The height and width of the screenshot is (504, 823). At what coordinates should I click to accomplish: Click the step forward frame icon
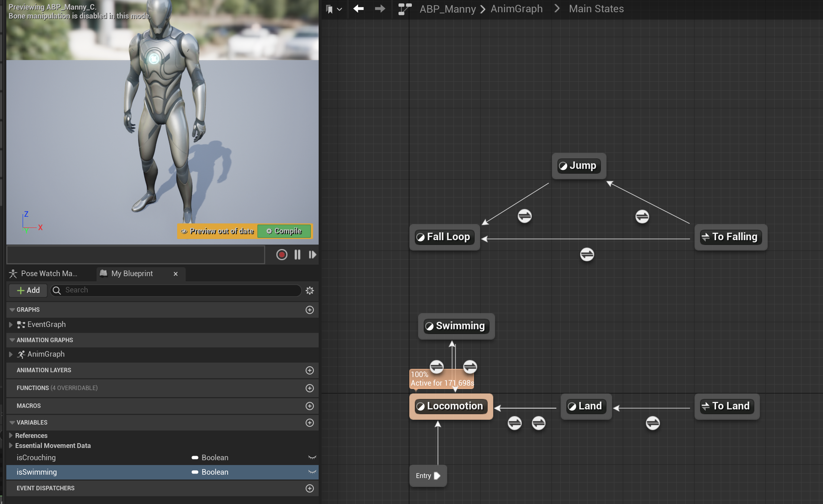click(312, 255)
